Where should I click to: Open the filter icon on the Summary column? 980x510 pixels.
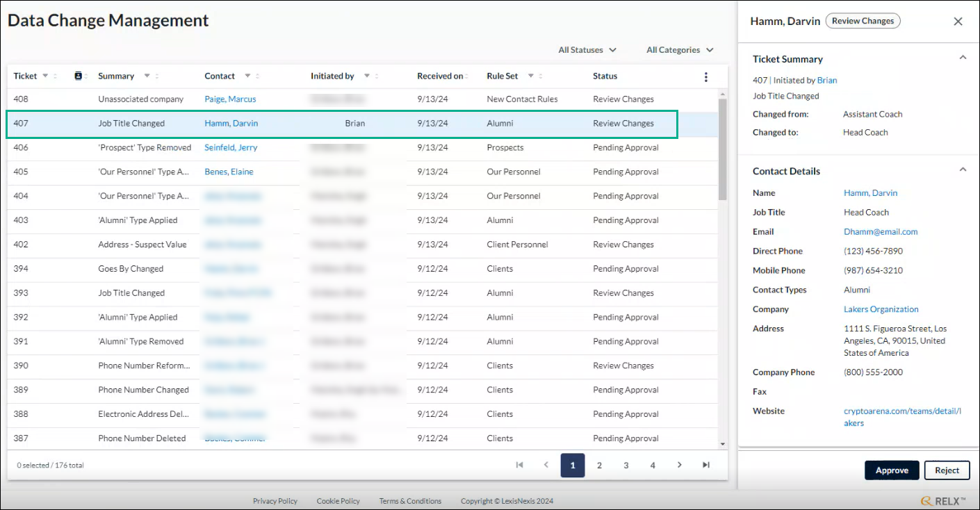pos(147,76)
